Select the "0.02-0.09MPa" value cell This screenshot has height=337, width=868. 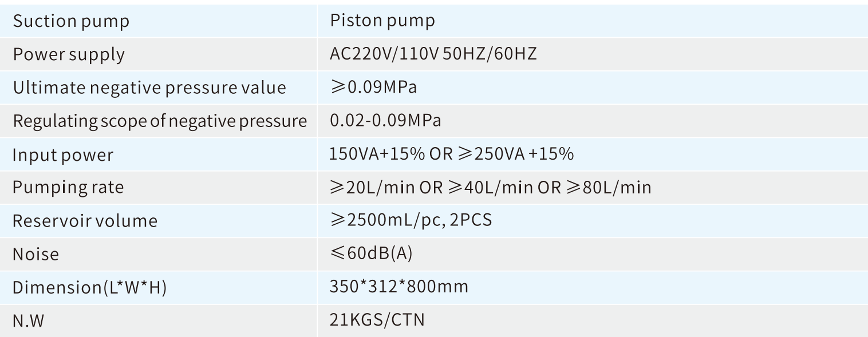click(x=385, y=121)
